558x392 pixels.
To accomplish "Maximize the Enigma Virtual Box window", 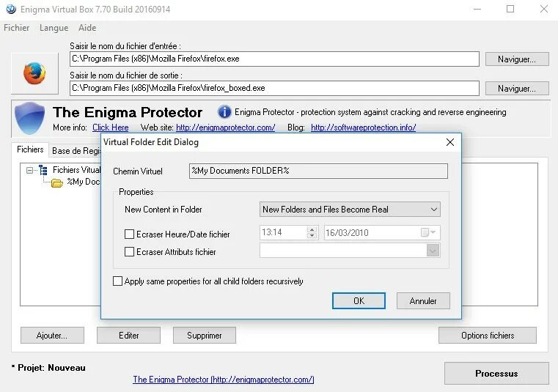I will tap(510, 9).
